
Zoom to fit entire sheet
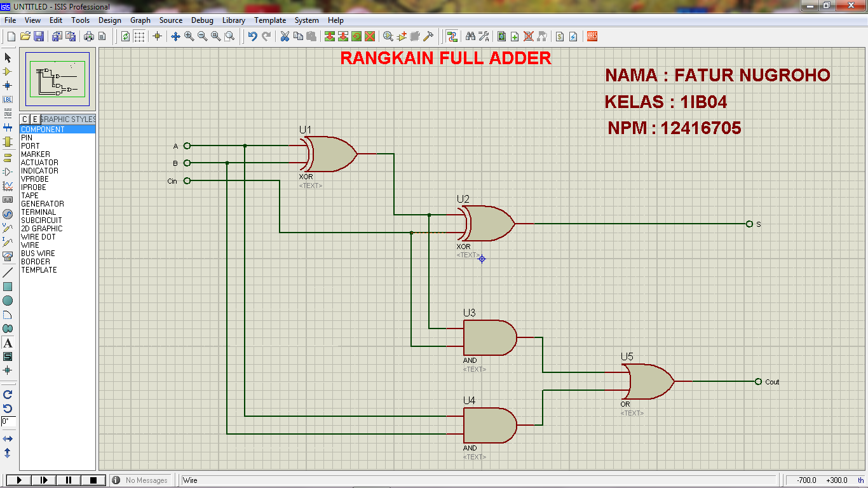tap(216, 36)
